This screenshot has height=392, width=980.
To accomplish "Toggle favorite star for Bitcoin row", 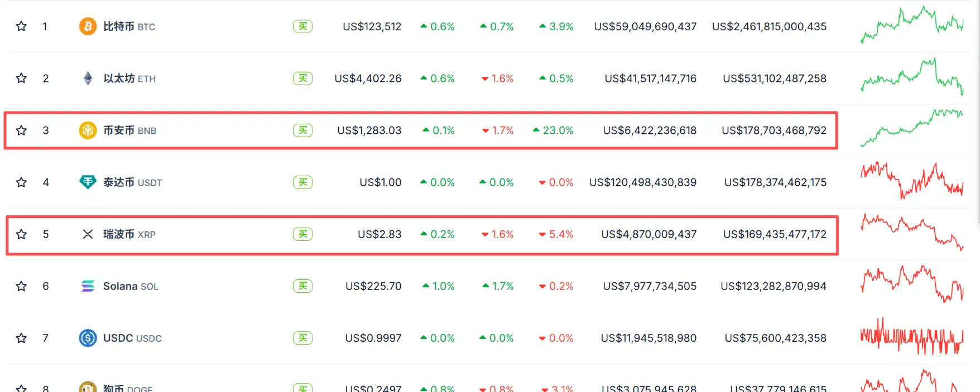I will pyautogui.click(x=21, y=26).
